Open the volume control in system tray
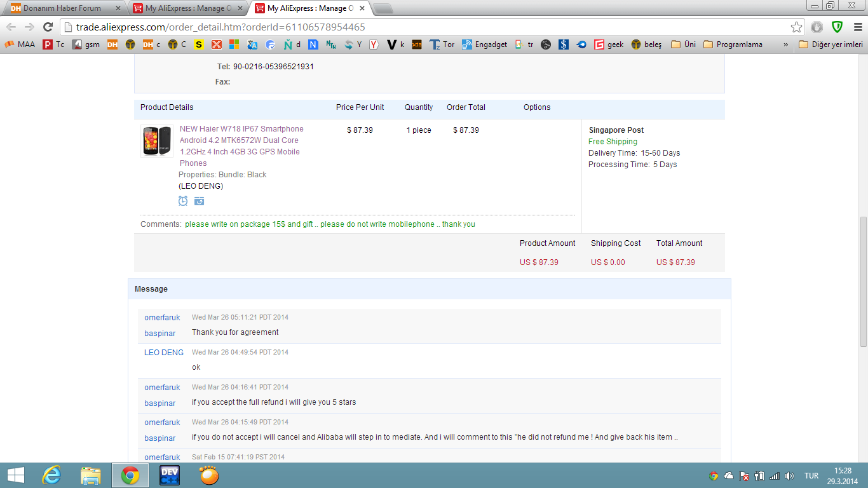The width and height of the screenshot is (868, 488). (x=789, y=476)
